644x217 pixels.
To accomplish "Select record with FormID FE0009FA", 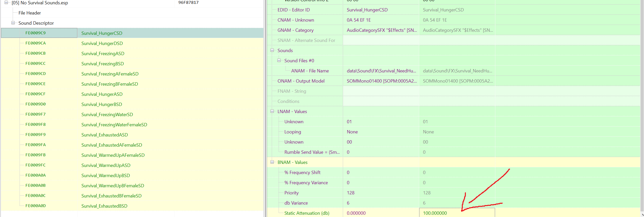I will pos(36,145).
